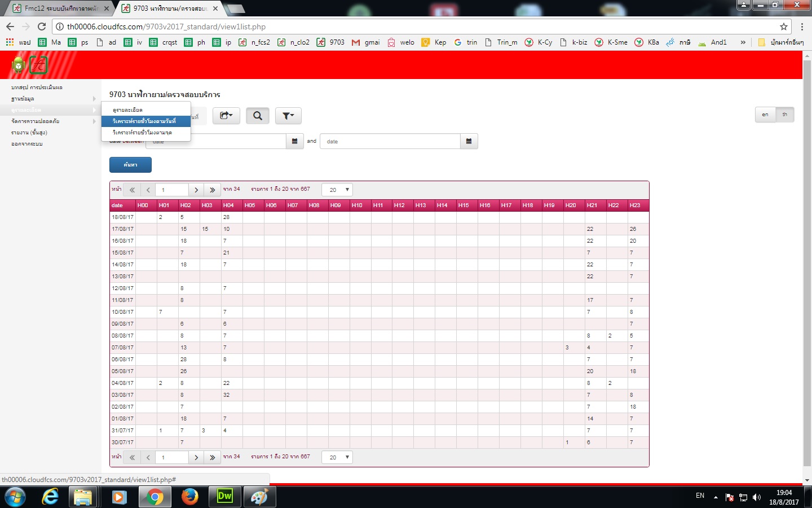Show hidden bookmarks with the chevron
This screenshot has width=812, height=508.
[x=743, y=42]
